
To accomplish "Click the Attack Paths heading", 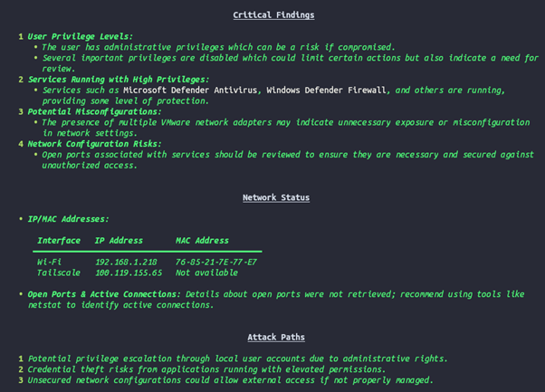I will (276, 337).
